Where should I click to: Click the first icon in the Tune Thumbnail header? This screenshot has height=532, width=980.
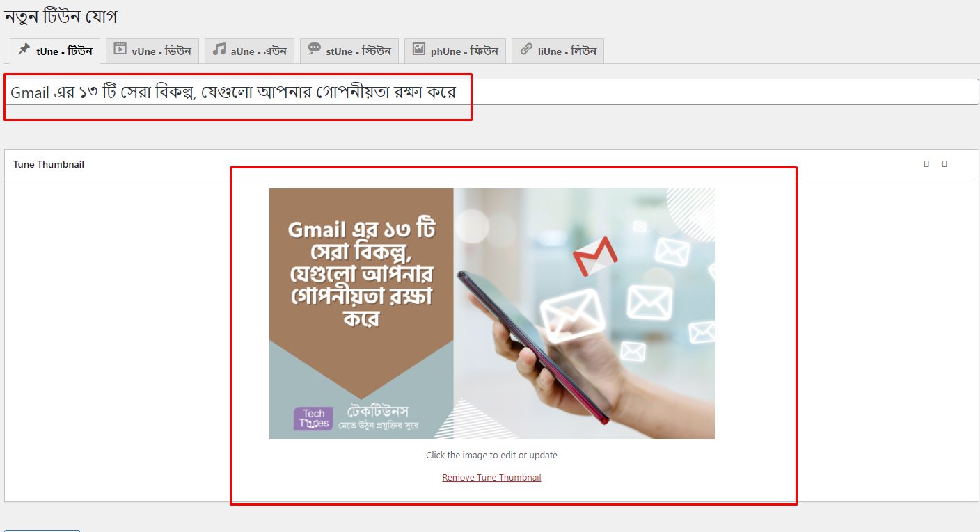[926, 163]
